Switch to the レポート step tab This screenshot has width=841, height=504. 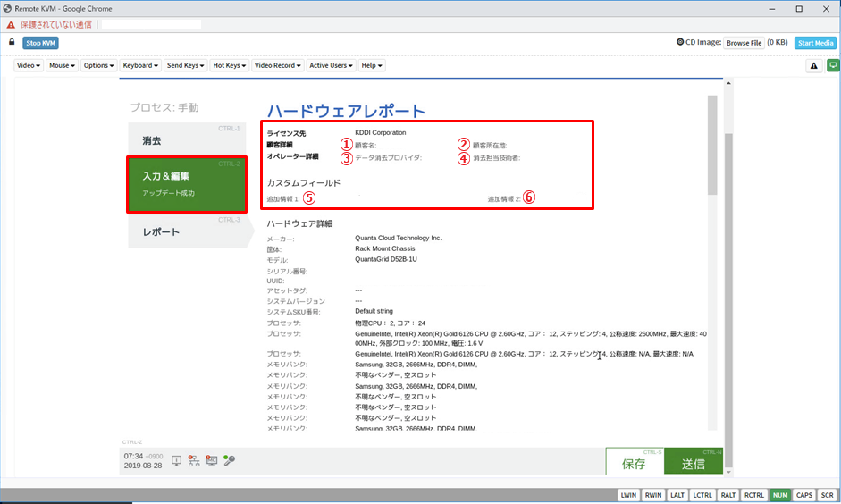(172, 232)
